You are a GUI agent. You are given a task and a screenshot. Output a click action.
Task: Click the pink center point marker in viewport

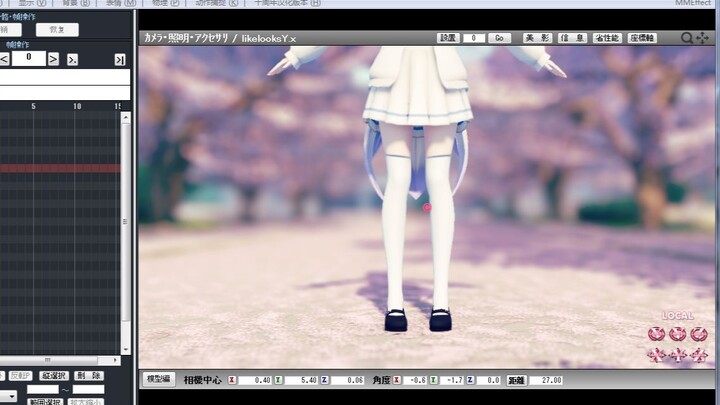point(427,208)
